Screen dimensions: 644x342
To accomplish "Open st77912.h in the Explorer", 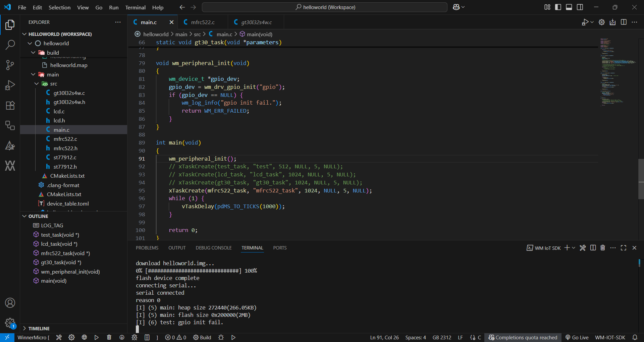I will tap(65, 167).
